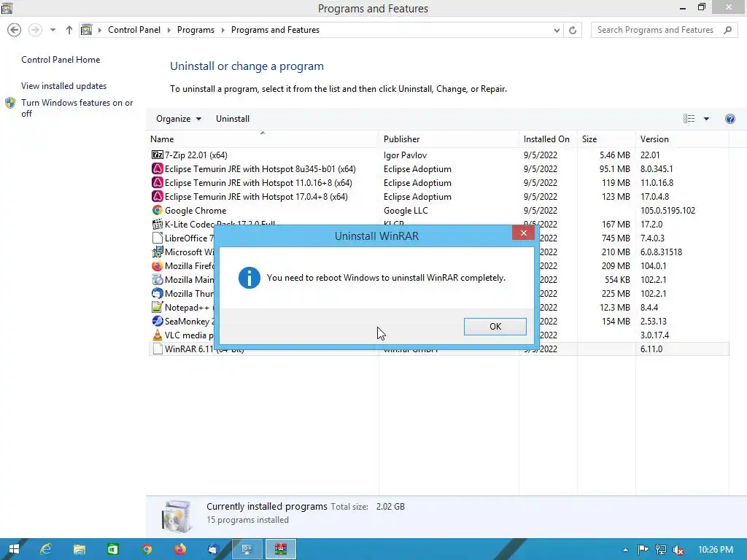This screenshot has height=560, width=747.
Task: Open File Explorer from taskbar
Action: 79,550
